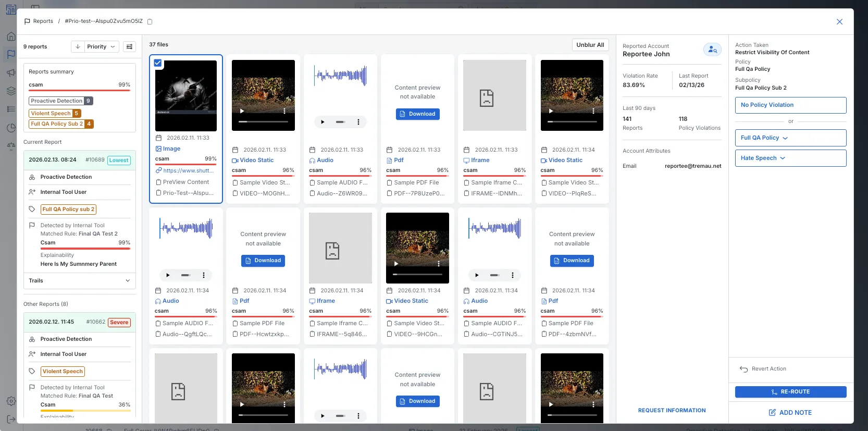Toggle the sort direction arrow beside Priority
The image size is (868, 431).
[x=78, y=47]
